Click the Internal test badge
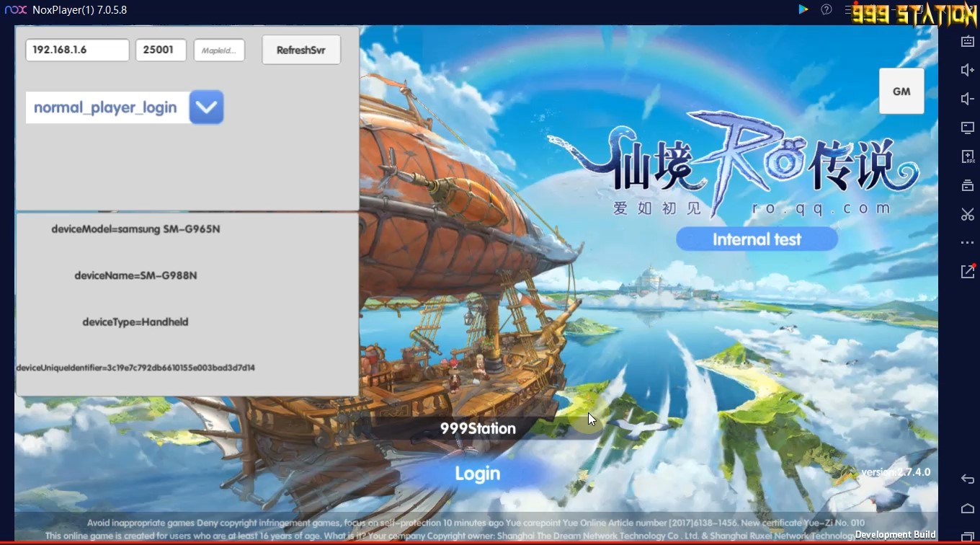 point(757,239)
